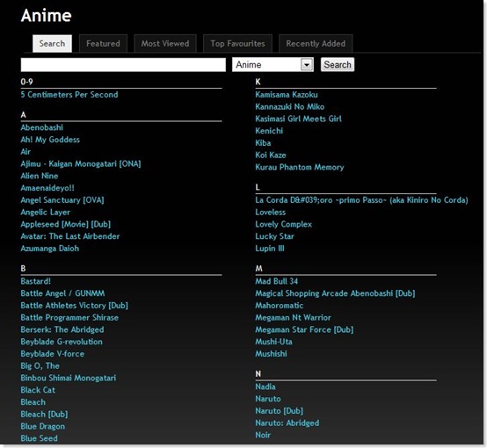Click Kamisama Kazoku link
487x448 pixels.
[287, 95]
